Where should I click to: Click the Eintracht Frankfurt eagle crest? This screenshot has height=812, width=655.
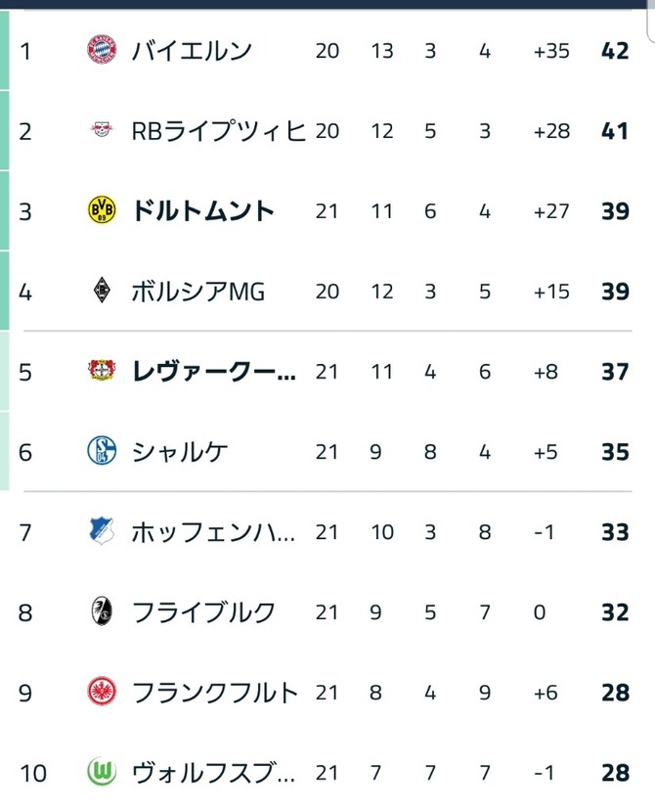point(102,692)
